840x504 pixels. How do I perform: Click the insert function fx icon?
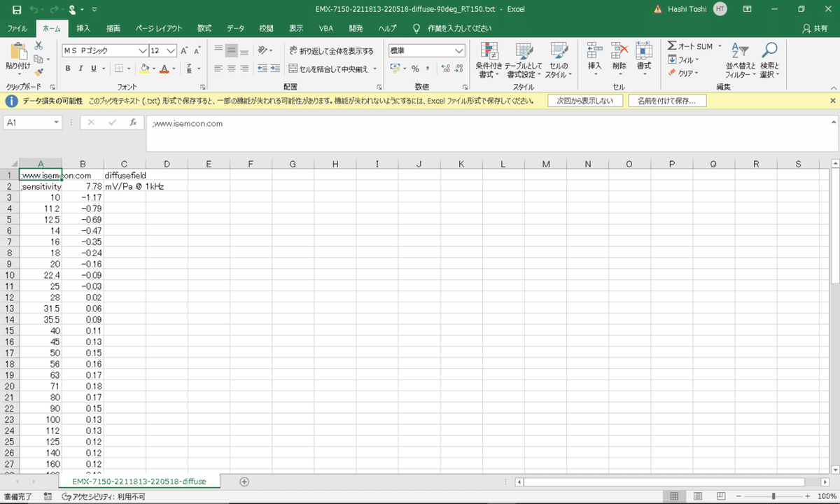[x=133, y=122]
